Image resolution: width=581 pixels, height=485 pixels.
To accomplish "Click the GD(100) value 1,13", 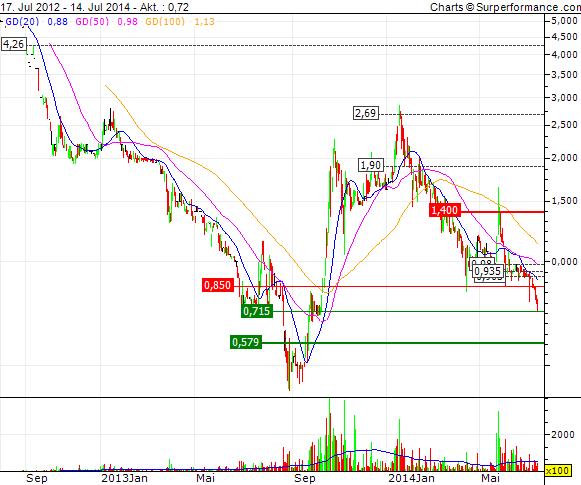I will tap(204, 21).
